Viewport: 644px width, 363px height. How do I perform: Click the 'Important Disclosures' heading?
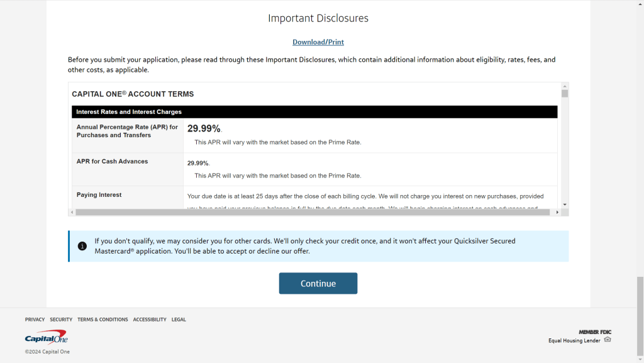click(x=318, y=18)
